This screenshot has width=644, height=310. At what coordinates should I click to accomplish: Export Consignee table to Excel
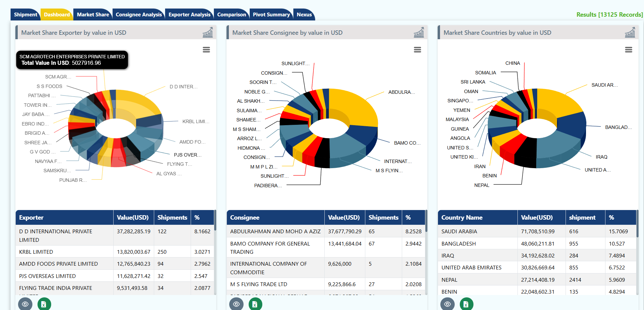pos(255,304)
